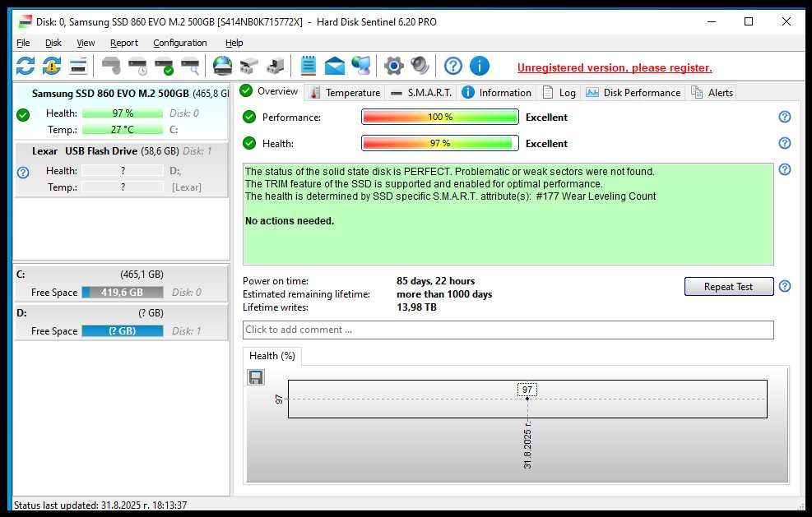Click the disk with clock toolbar icon
This screenshot has width=812, height=517.
coord(137,67)
